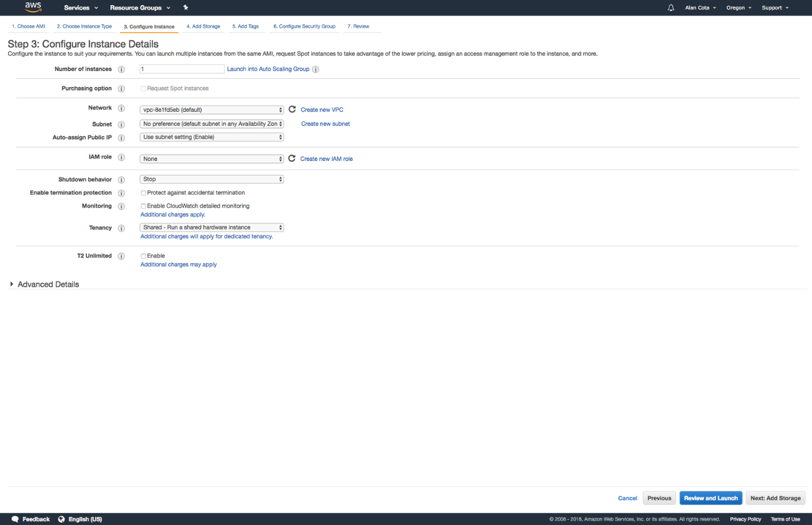Click Create new subnet link

pos(325,124)
